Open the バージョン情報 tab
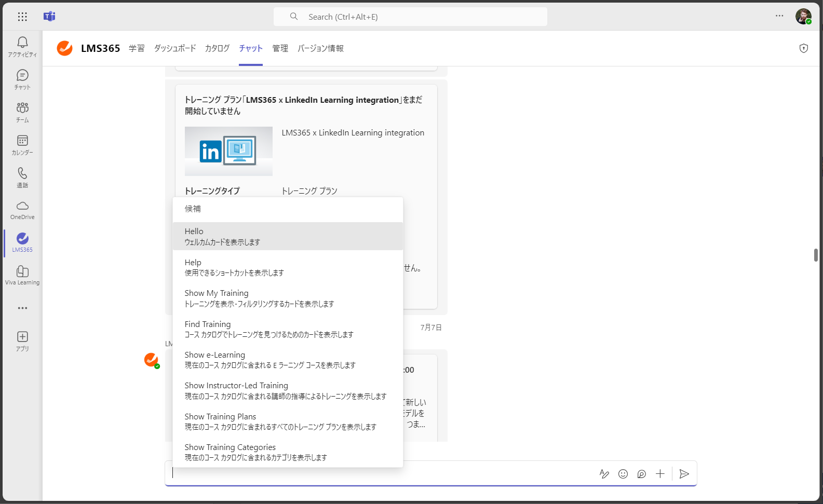This screenshot has height=504, width=823. [x=320, y=48]
